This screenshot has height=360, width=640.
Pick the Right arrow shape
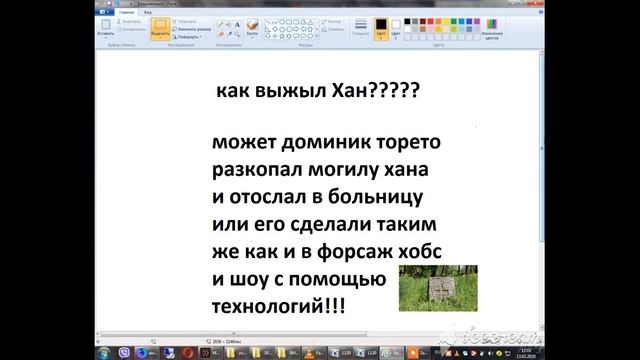[x=296, y=29]
